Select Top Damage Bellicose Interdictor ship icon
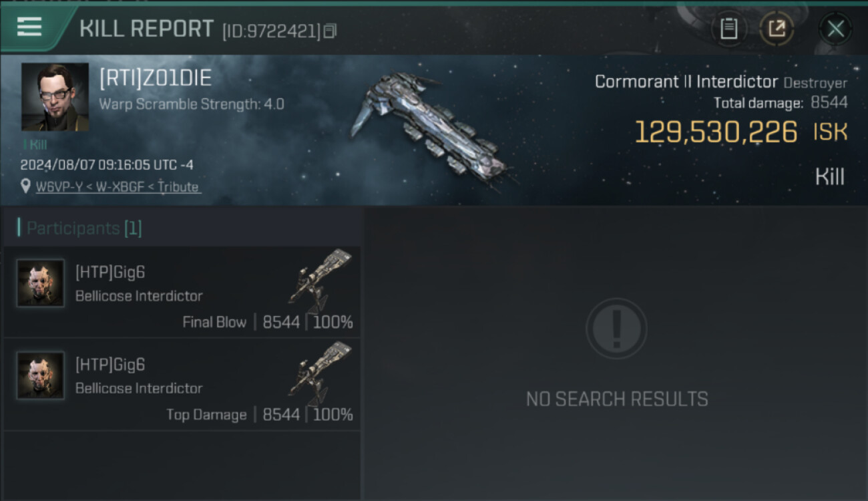 [x=320, y=369]
